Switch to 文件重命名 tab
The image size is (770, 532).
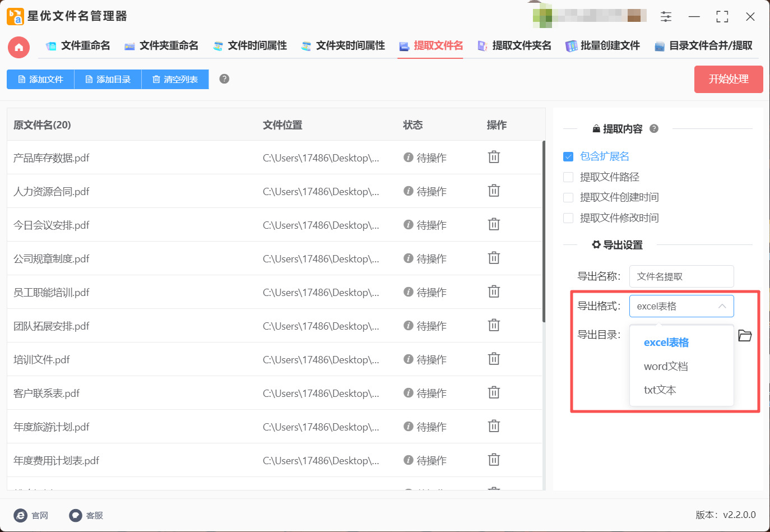(x=78, y=46)
